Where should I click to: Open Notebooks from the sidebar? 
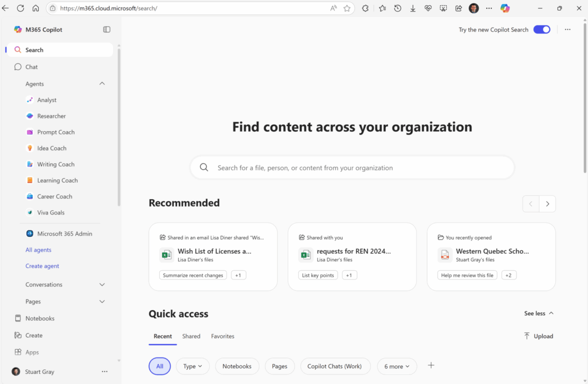[x=40, y=319]
